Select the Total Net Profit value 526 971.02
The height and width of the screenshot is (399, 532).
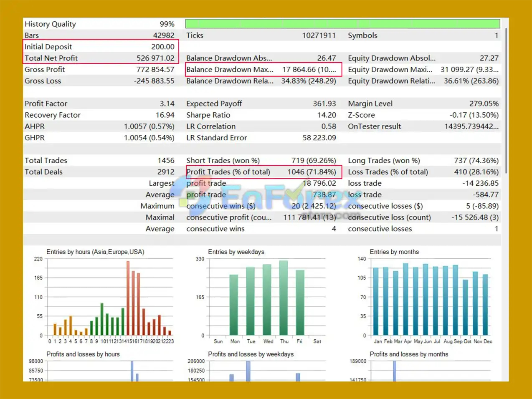click(155, 58)
